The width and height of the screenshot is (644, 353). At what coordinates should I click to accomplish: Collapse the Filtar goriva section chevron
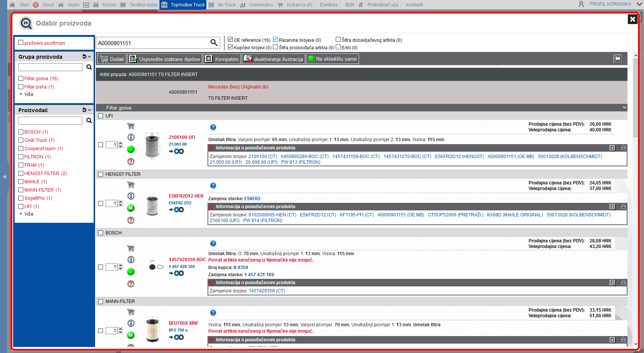point(624,108)
